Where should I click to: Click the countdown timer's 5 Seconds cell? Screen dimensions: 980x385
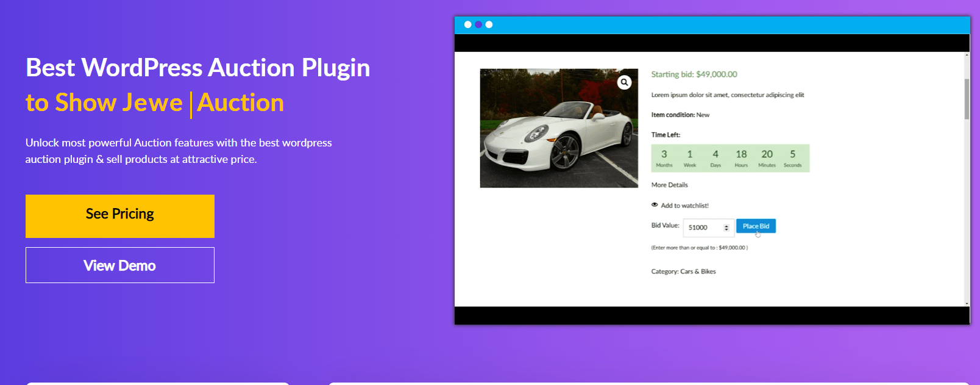point(793,158)
